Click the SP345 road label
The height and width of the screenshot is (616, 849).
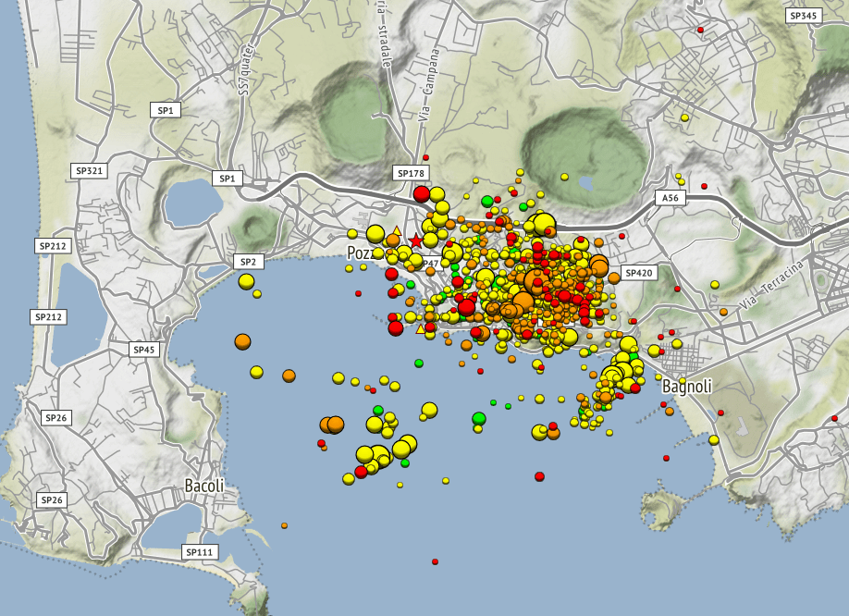804,16
